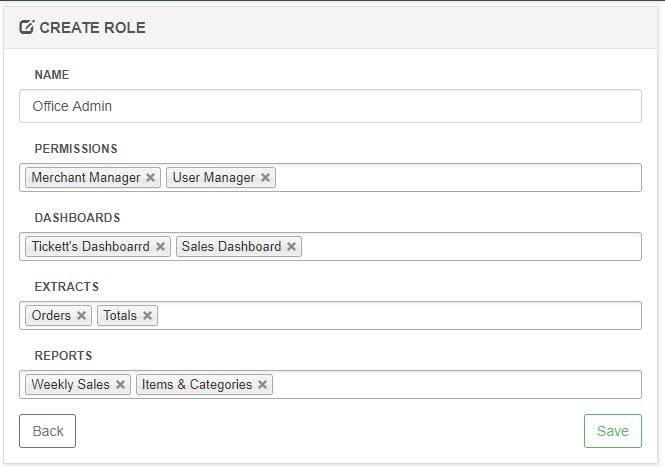This screenshot has height=471, width=665.
Task: Focus the Name input field
Action: [330, 106]
